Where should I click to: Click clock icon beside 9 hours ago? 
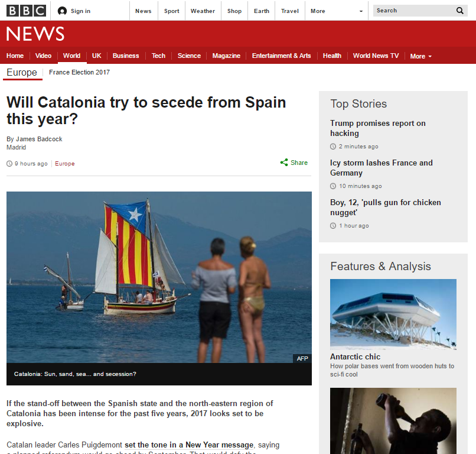tap(9, 164)
